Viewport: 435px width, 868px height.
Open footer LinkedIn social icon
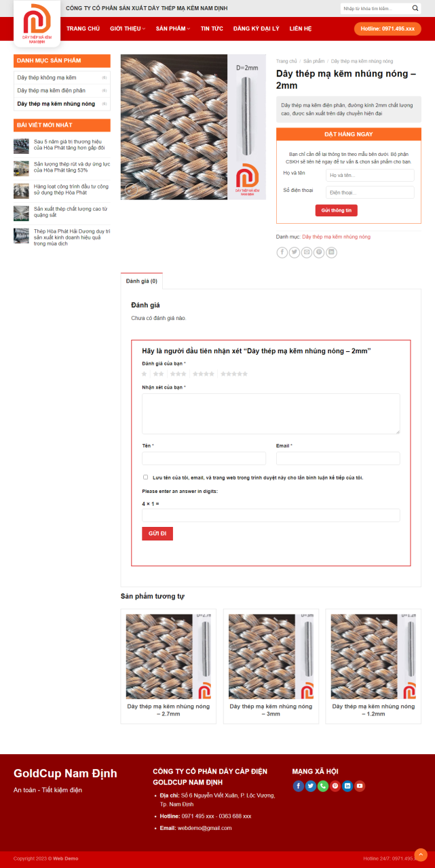347,786
